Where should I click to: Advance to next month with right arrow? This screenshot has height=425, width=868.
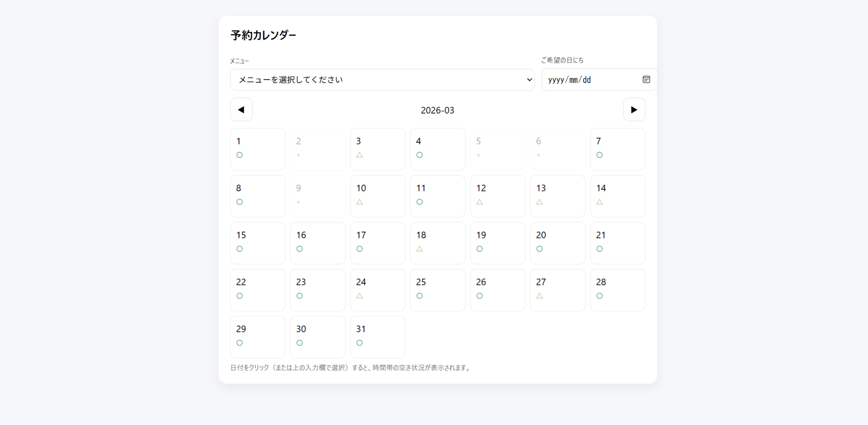coord(634,110)
